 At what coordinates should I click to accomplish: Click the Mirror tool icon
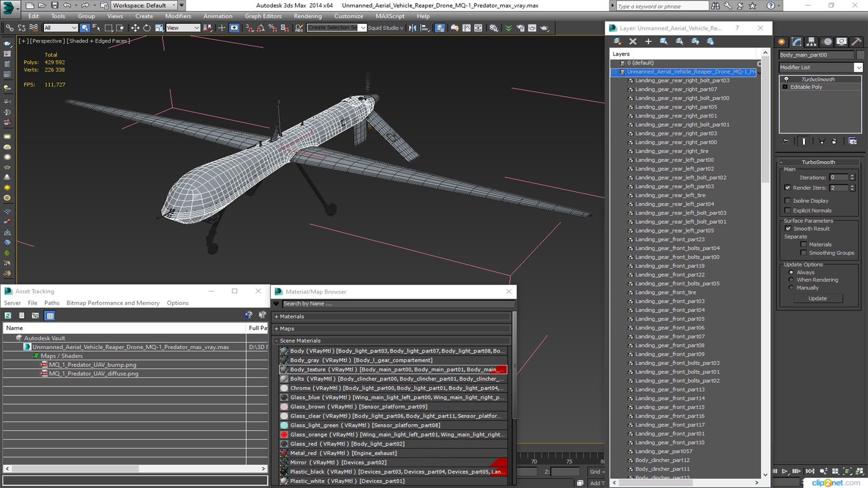[412, 28]
